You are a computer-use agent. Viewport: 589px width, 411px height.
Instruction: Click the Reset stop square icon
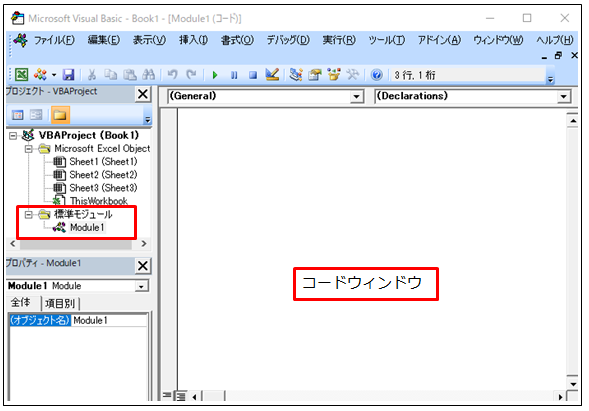(253, 75)
